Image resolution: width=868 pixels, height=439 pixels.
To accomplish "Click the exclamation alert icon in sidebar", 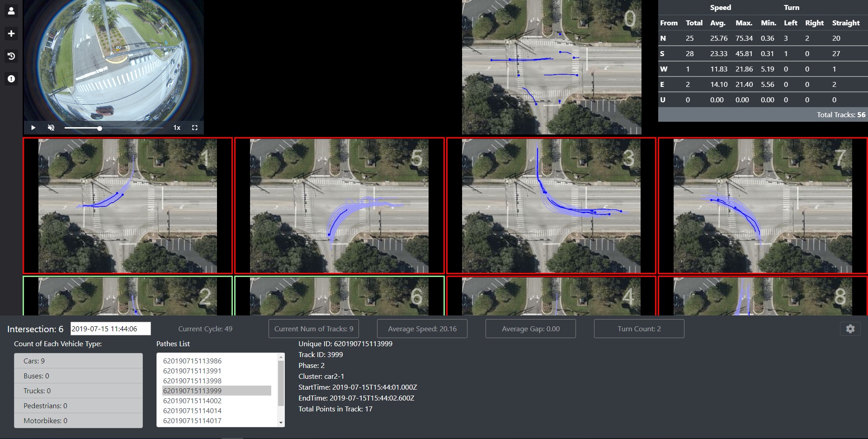I will tap(11, 79).
